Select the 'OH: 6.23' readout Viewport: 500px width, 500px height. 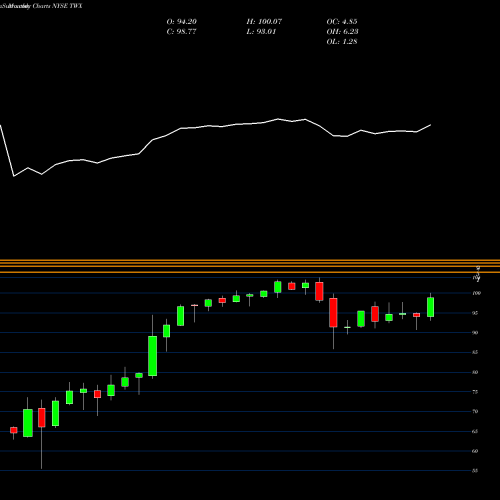coord(342,32)
